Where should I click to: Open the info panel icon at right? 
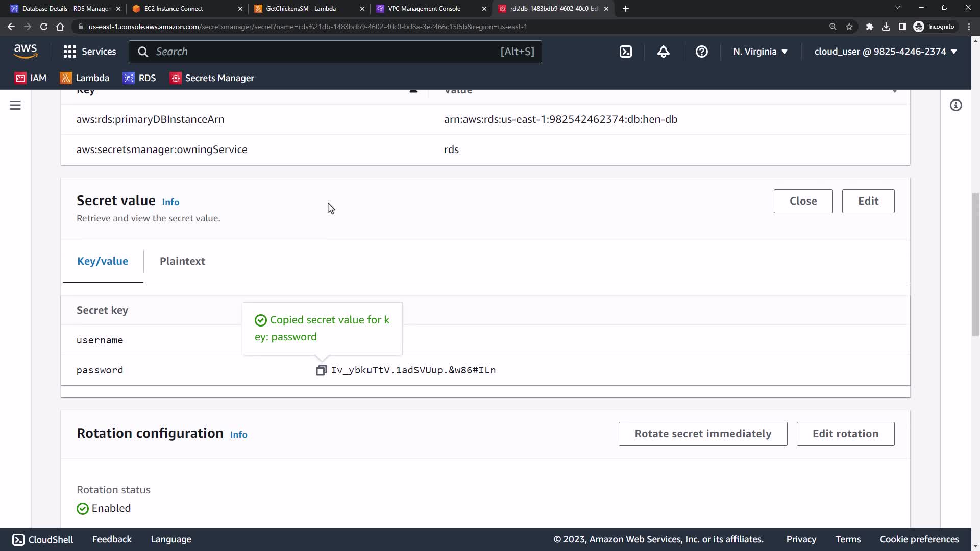[955, 105]
